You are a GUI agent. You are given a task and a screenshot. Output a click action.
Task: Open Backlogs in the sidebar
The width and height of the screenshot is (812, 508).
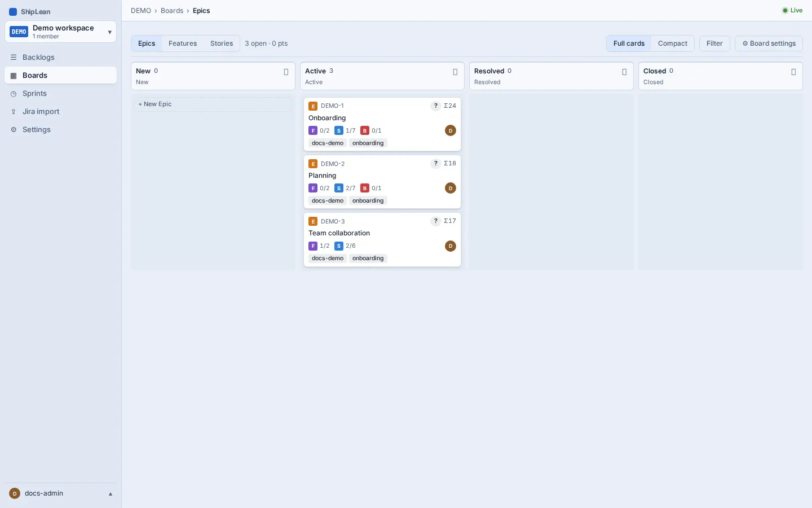pyautogui.click(x=60, y=58)
